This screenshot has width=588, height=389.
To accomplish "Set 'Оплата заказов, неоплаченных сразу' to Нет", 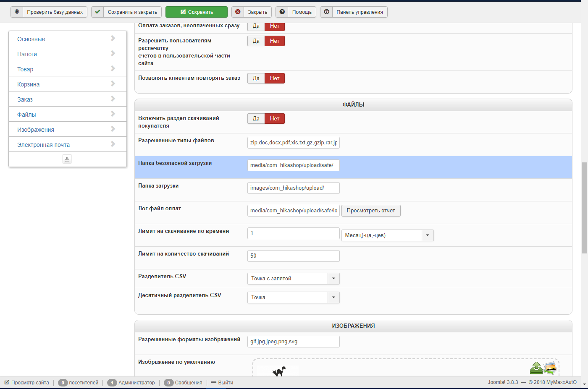I will coord(275,26).
